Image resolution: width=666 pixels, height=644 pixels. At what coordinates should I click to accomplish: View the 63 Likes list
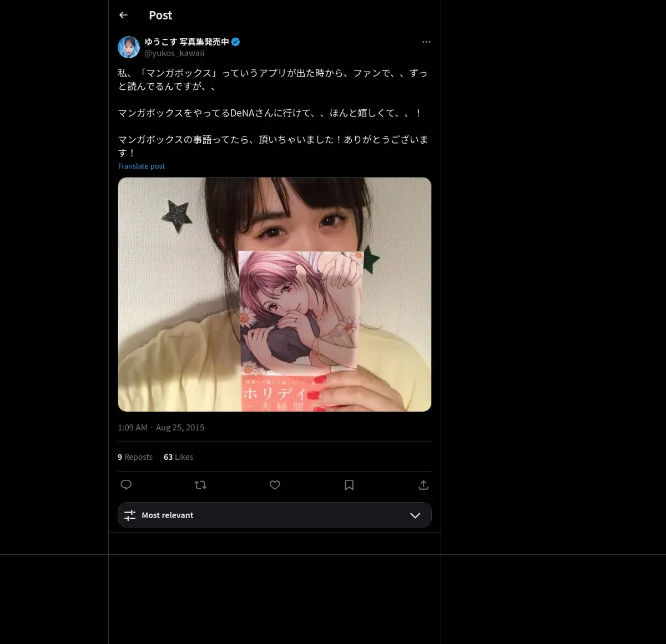[178, 457]
